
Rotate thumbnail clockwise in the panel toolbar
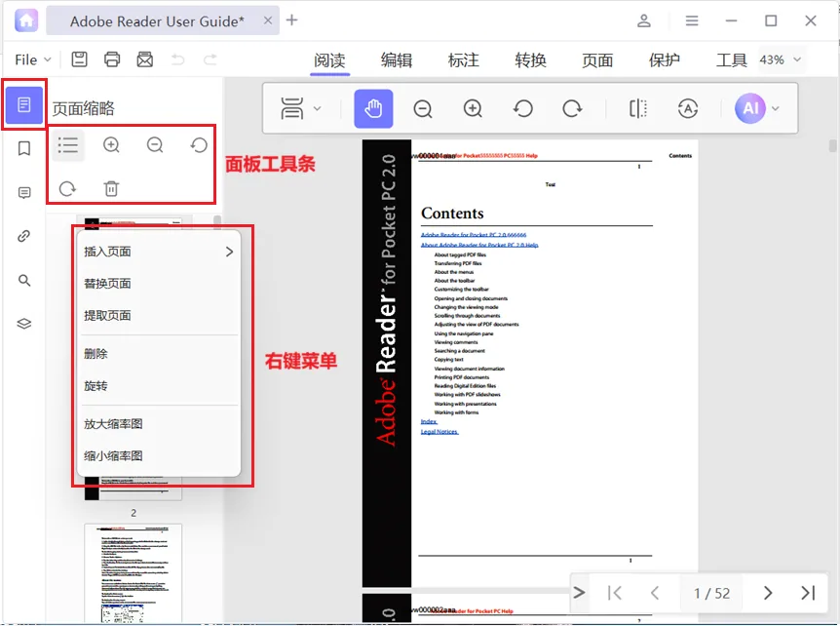tap(67, 188)
